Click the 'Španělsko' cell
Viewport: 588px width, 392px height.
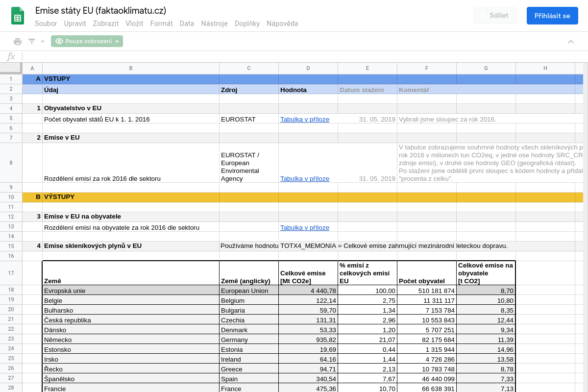tap(131, 379)
